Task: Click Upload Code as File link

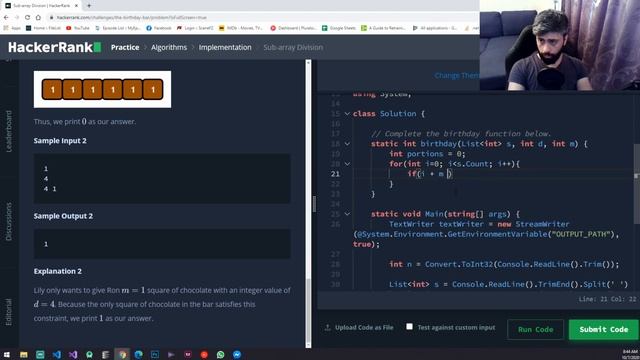Action: click(364, 327)
